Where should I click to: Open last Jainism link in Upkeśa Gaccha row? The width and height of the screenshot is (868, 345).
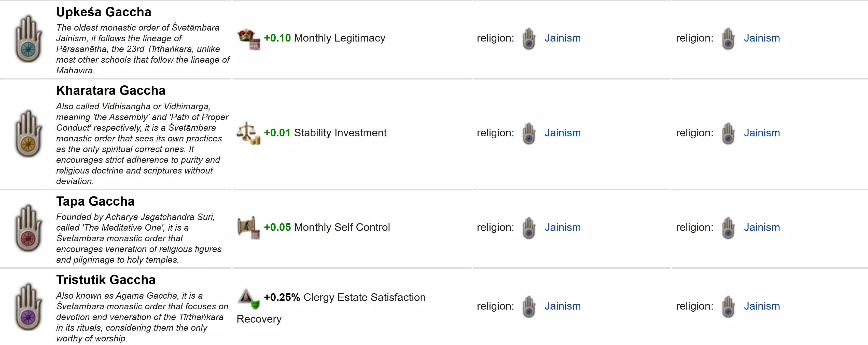[x=762, y=38]
